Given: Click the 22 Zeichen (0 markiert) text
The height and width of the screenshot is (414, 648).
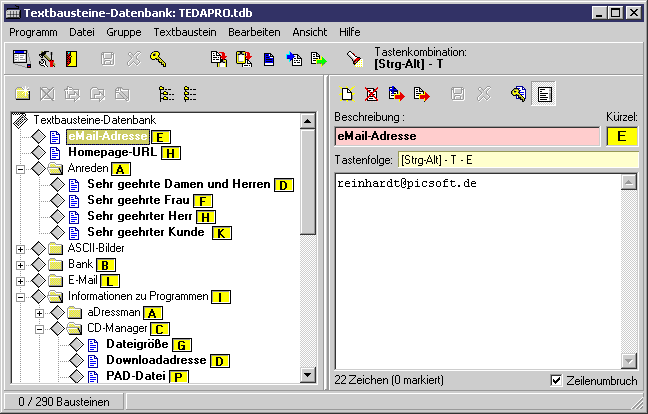Looking at the screenshot, I should click(389, 380).
